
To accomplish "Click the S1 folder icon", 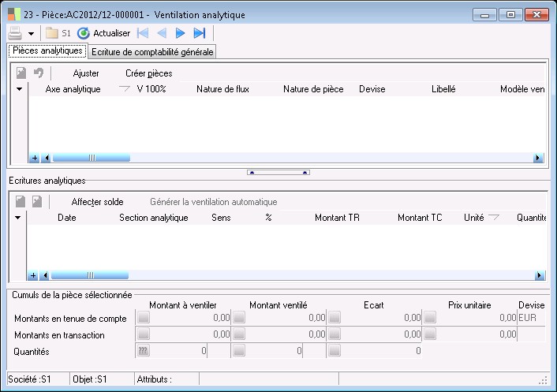I will click(x=52, y=33).
